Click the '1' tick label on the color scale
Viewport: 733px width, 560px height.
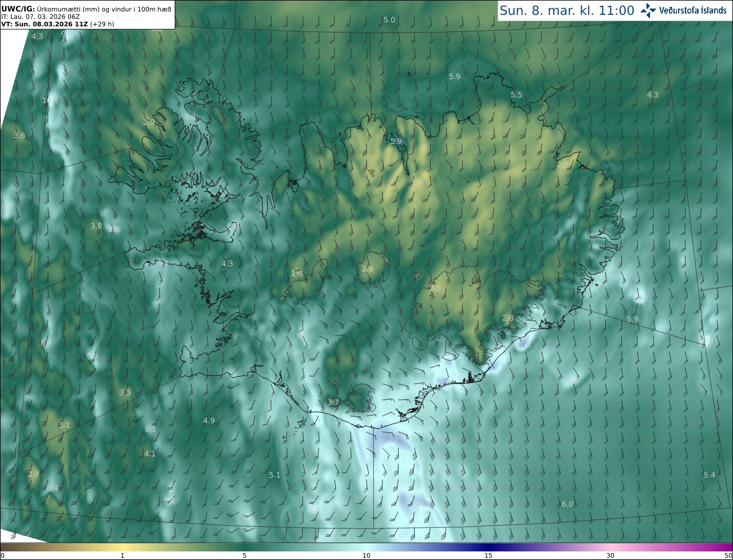coord(123,555)
